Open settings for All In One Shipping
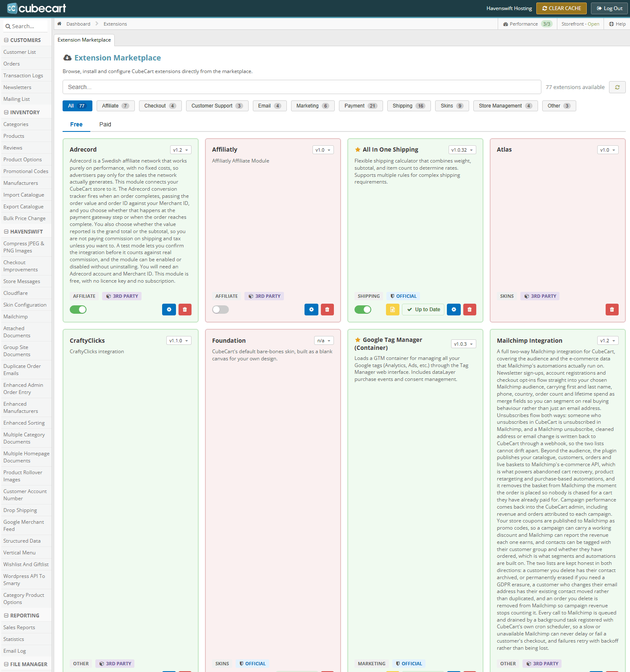 pos(454,310)
